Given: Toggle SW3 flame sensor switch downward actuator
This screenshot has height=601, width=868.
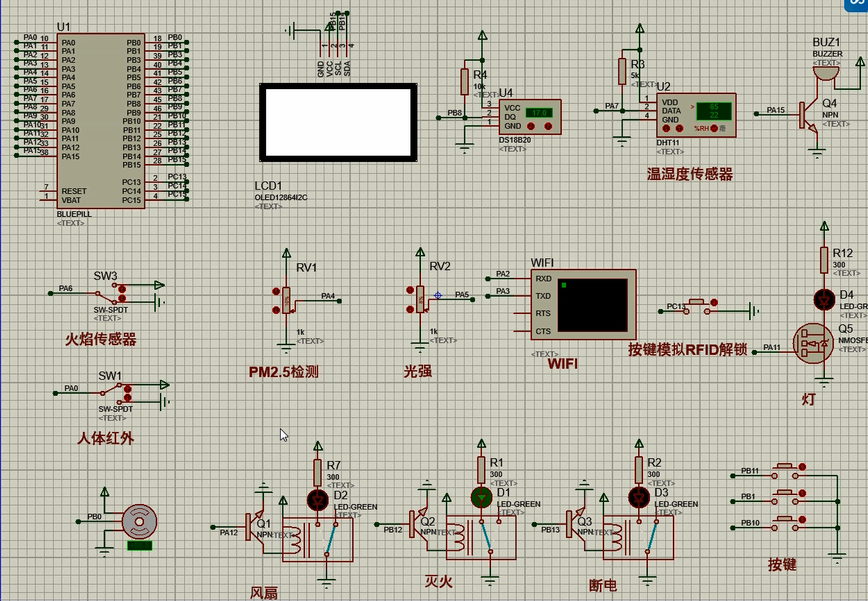Looking at the screenshot, I should pyautogui.click(x=122, y=299).
